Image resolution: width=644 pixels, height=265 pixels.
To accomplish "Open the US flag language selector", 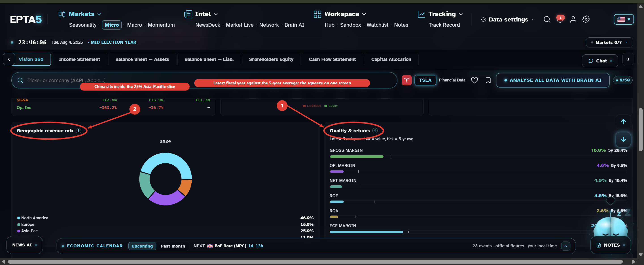I will coord(623,19).
